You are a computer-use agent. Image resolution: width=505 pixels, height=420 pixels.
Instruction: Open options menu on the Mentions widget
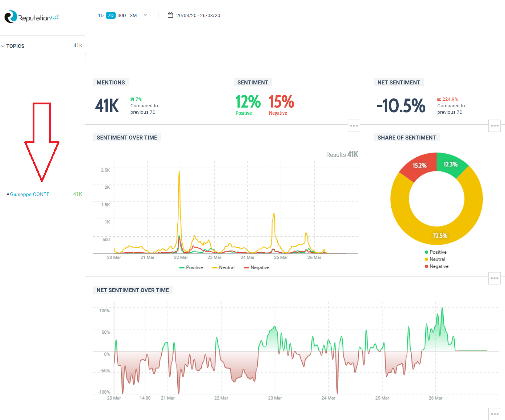[354, 126]
